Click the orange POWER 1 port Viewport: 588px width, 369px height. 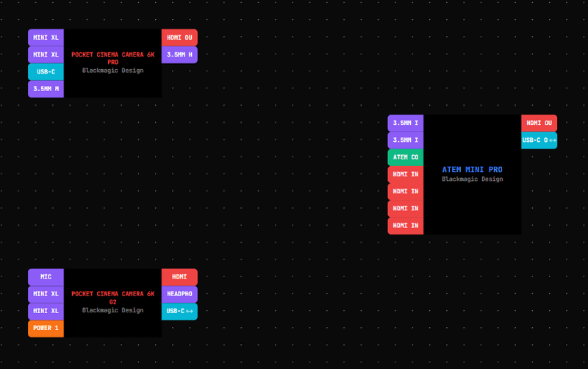point(46,329)
